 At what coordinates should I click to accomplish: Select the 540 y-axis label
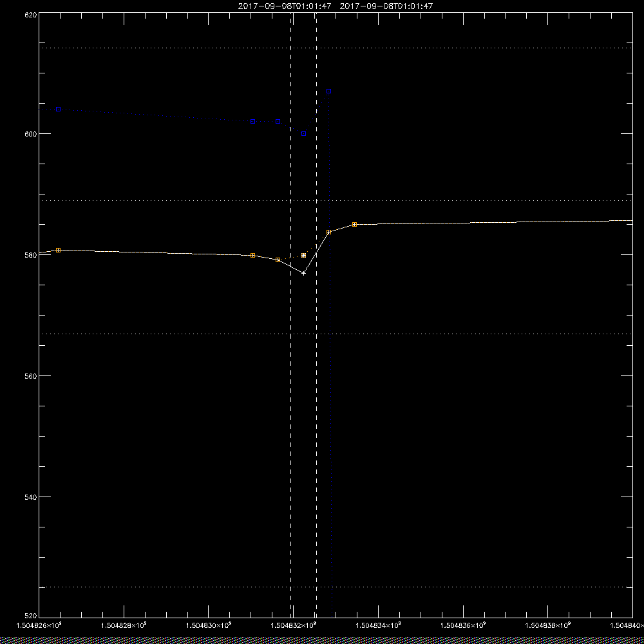click(31, 497)
